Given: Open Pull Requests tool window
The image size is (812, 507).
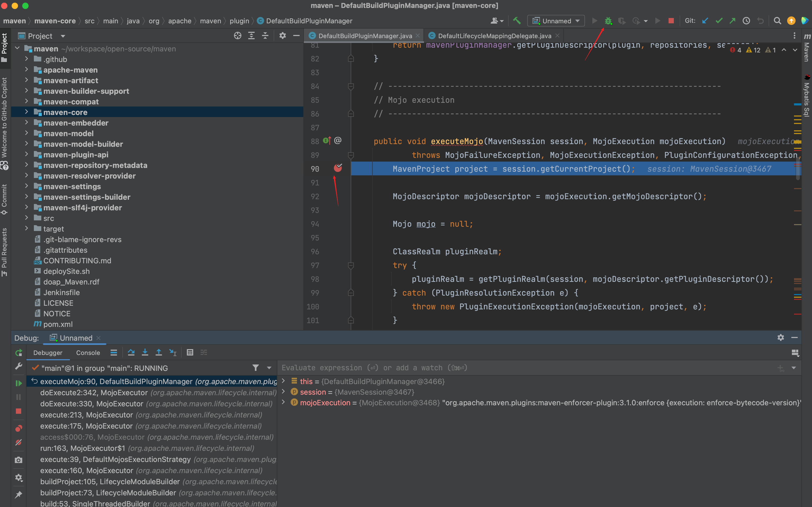Looking at the screenshot, I should 4,252.
